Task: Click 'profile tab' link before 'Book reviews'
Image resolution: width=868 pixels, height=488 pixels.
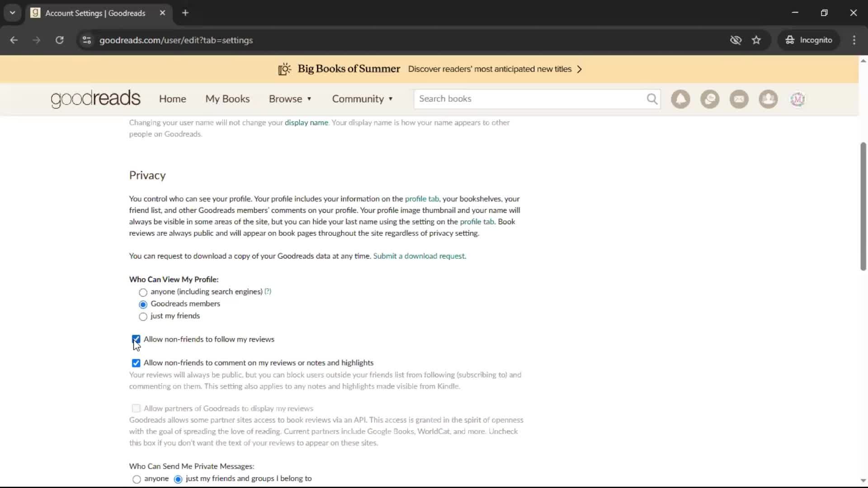Action: tap(477, 222)
